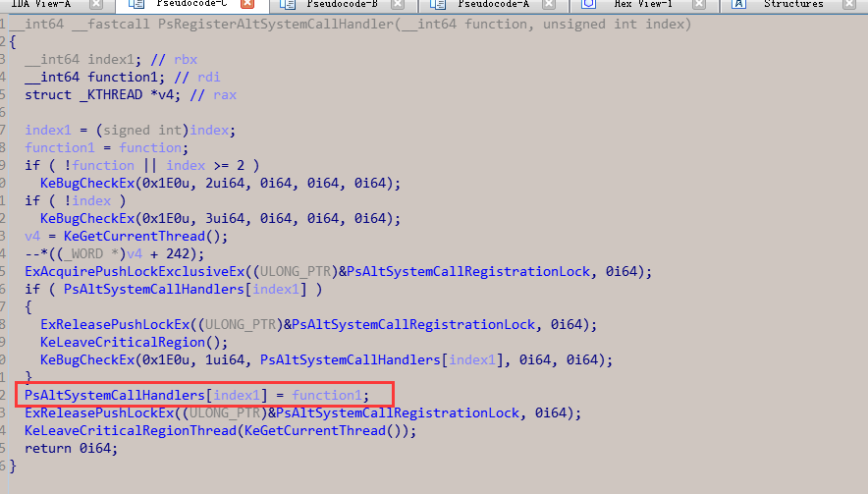The width and height of the screenshot is (868, 494).
Task: Click PsAltSystemCallHandlers in the if condition
Action: [154, 290]
